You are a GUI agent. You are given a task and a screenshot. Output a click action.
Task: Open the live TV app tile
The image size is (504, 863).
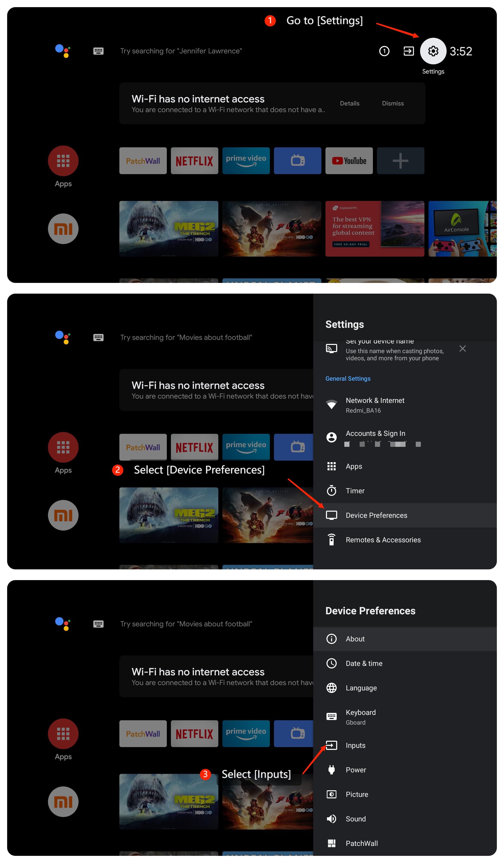297,161
